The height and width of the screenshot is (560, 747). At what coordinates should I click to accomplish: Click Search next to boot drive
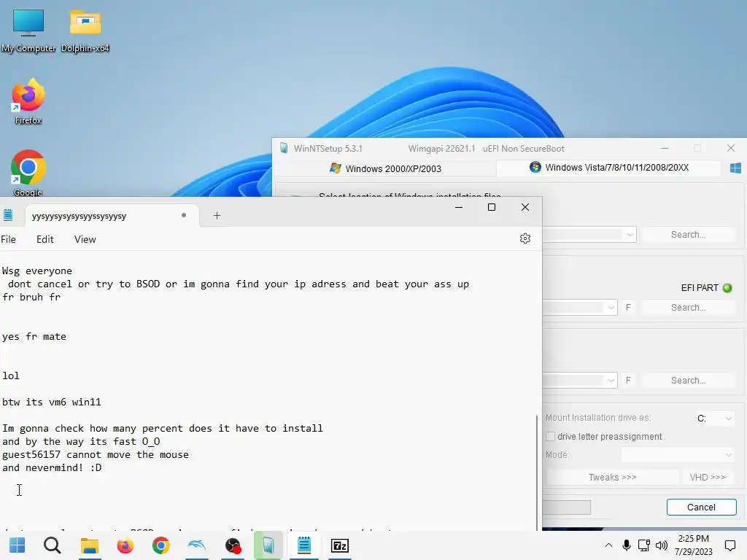(x=689, y=308)
